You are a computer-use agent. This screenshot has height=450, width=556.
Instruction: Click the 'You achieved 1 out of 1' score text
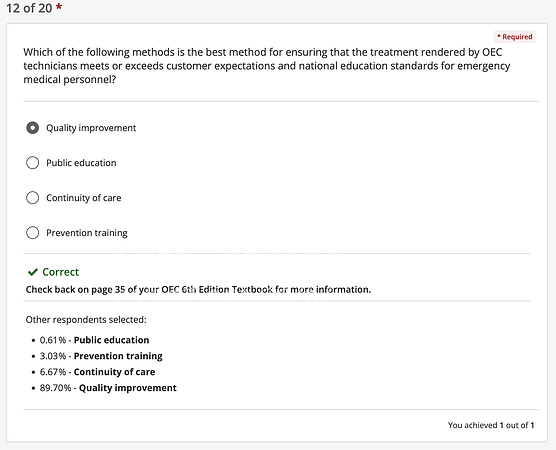click(x=491, y=425)
